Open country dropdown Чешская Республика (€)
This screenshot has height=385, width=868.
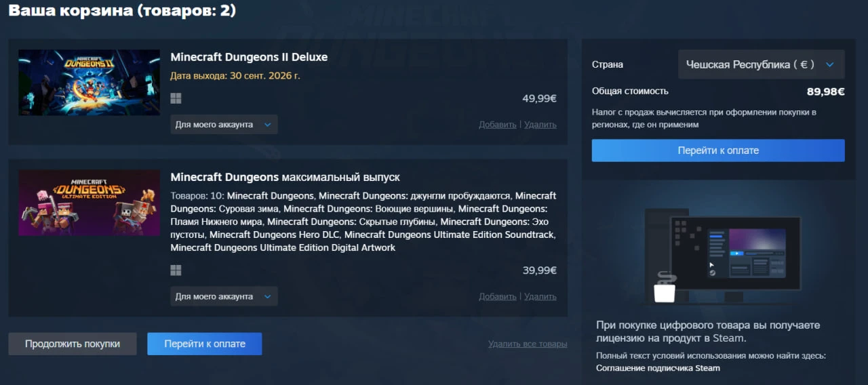click(x=762, y=64)
